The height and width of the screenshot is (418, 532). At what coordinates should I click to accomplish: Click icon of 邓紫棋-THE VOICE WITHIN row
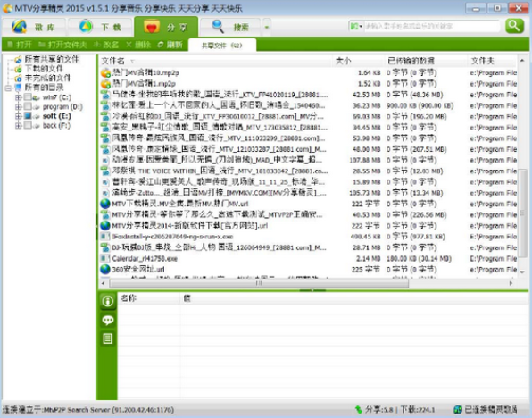105,171
